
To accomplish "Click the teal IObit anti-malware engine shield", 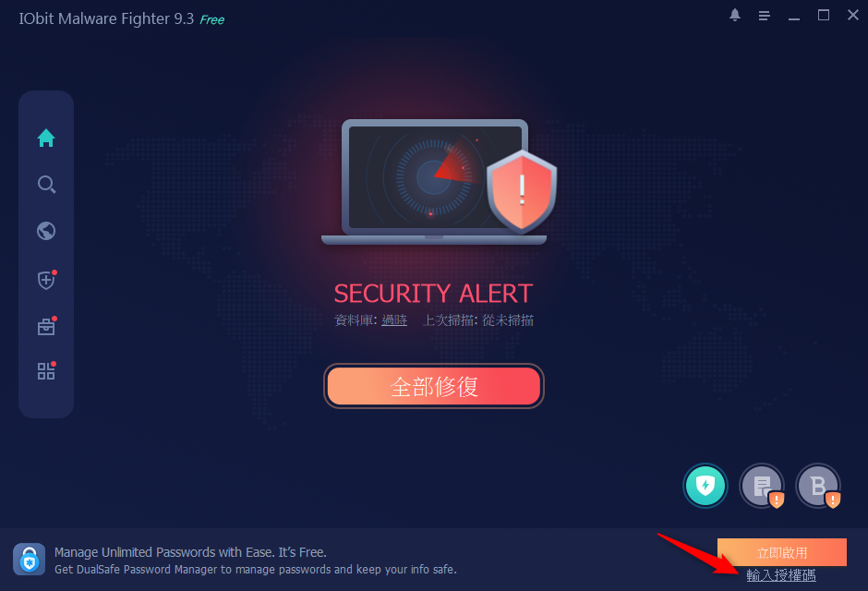I will tap(705, 486).
